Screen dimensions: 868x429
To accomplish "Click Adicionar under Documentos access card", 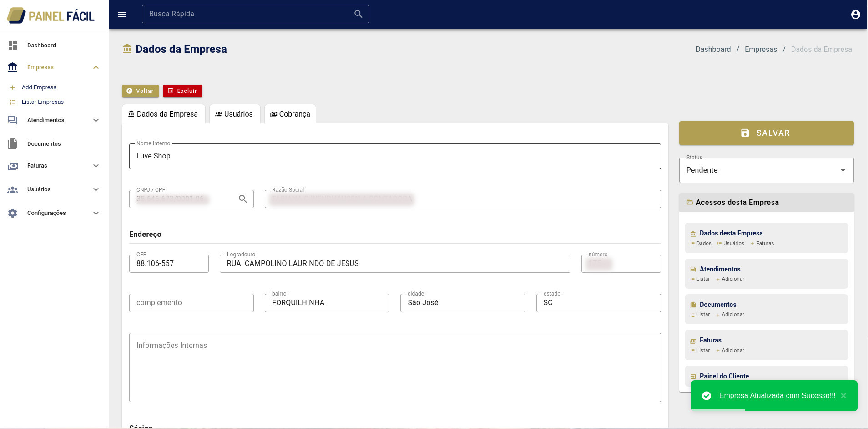I will [733, 315].
